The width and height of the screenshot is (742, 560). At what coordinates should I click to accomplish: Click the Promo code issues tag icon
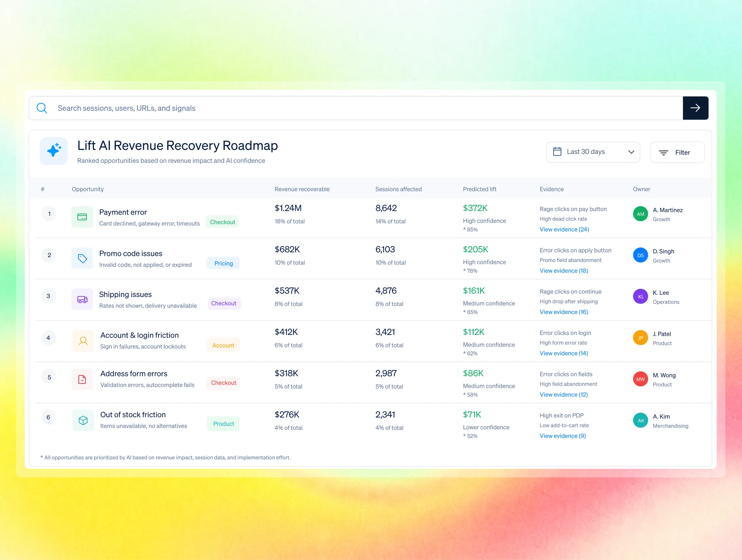(82, 258)
